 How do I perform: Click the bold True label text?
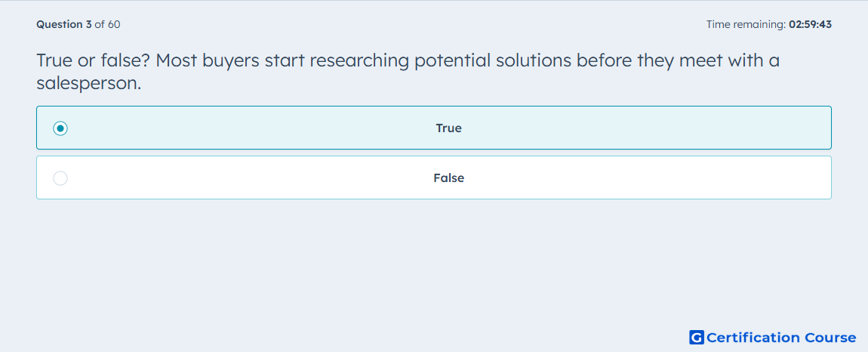448,128
